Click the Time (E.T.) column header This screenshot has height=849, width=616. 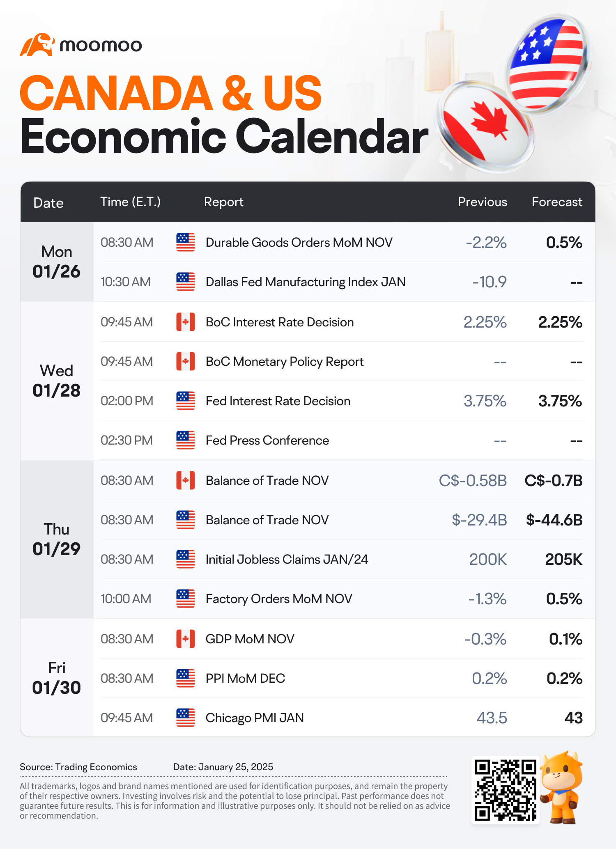131,202
